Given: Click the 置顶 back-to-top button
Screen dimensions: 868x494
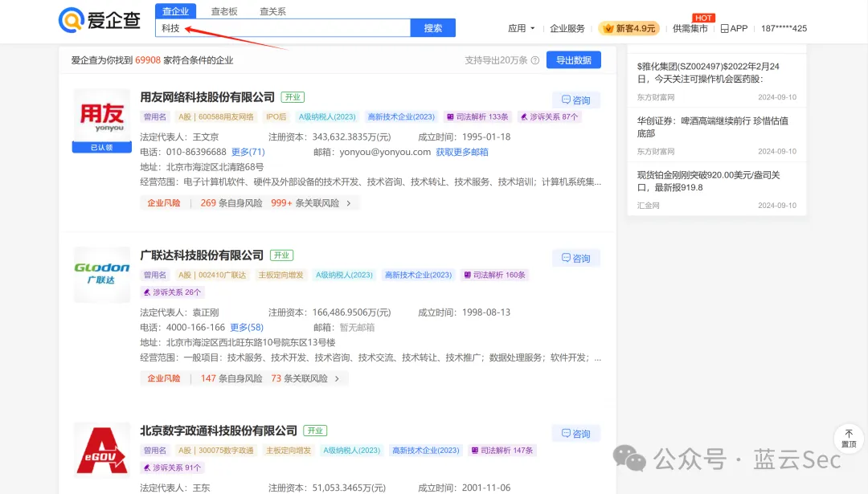Looking at the screenshot, I should [x=849, y=438].
